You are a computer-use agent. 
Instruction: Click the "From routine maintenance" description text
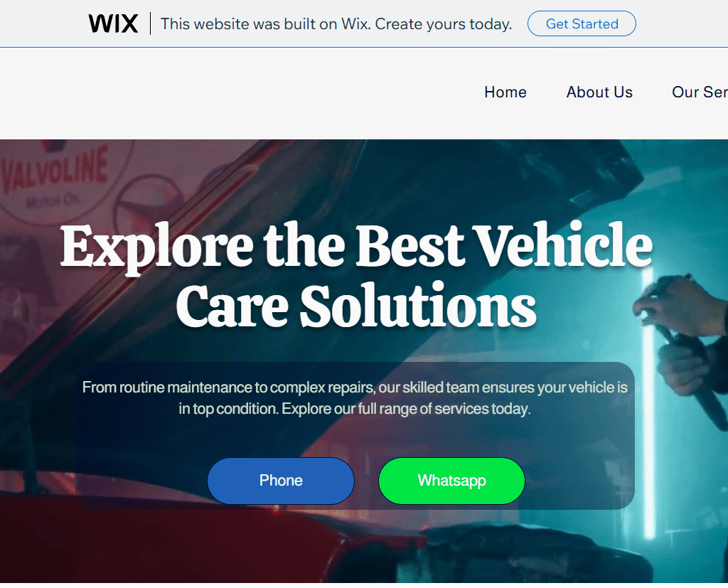355,398
